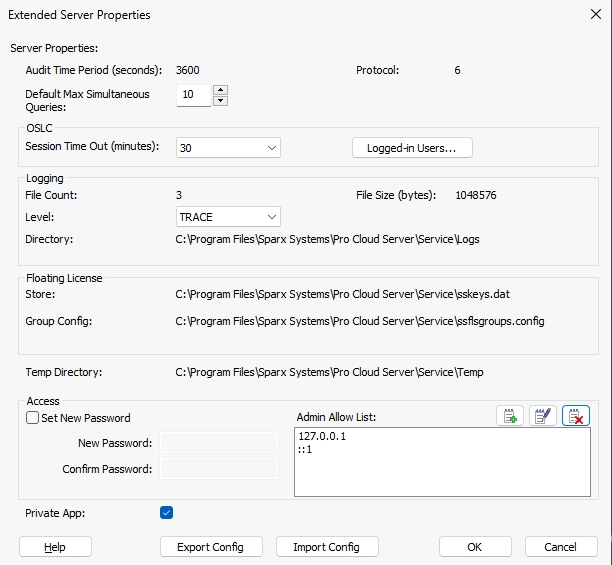Decrease Default Max Simultaneous Queries value
This screenshot has height=565, width=612.
220,100
